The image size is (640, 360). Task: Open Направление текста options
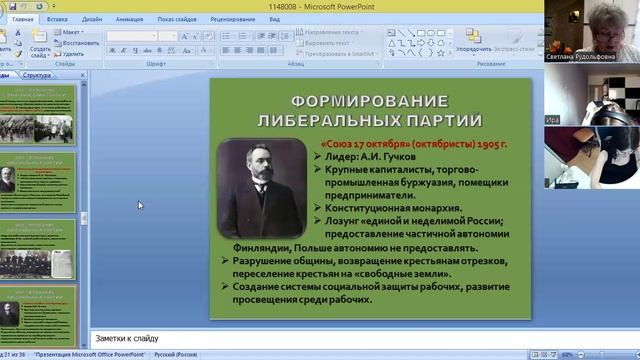(x=329, y=32)
